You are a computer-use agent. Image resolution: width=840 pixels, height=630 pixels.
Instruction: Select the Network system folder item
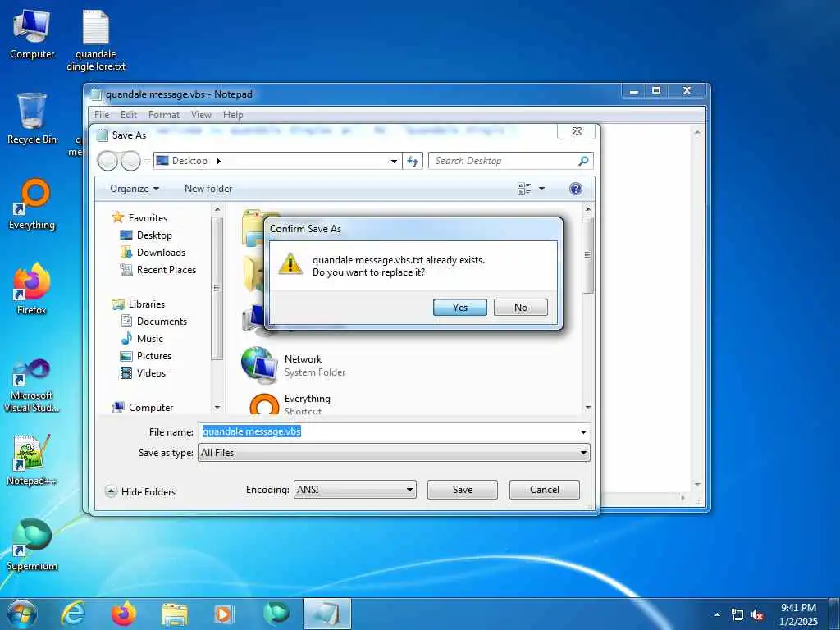click(x=294, y=365)
